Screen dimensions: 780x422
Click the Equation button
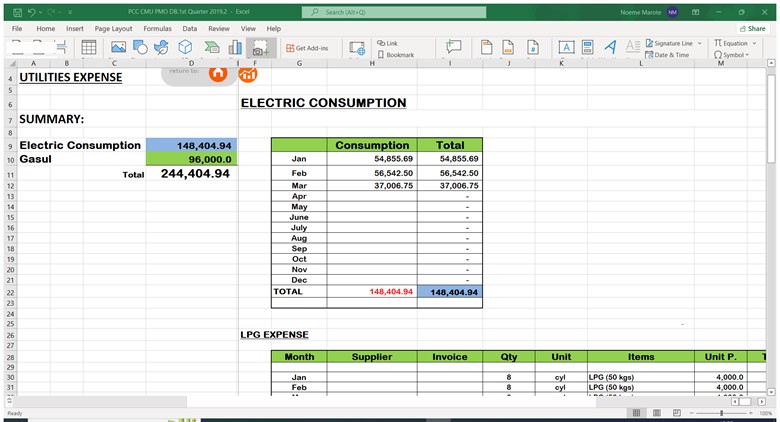tap(731, 43)
